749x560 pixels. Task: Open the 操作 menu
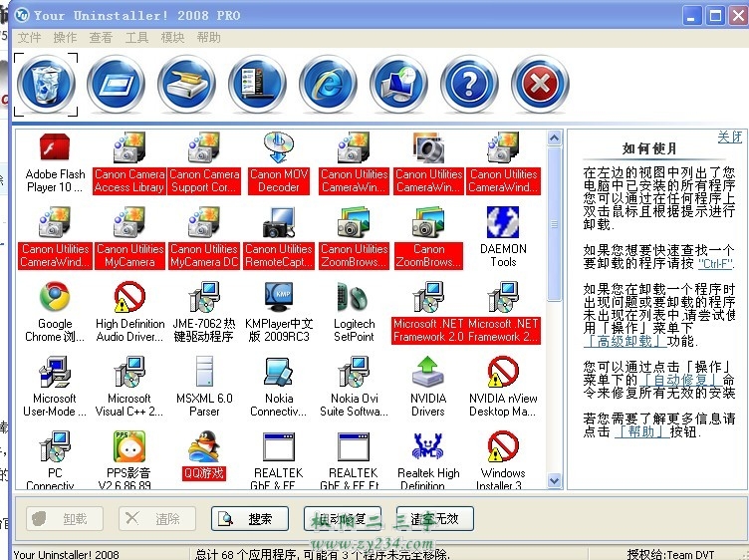(x=65, y=37)
